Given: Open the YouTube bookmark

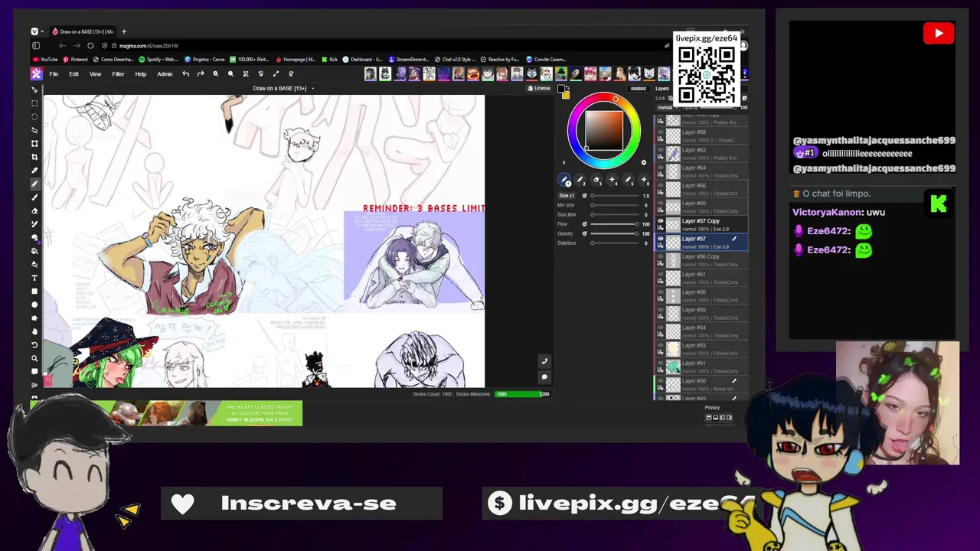Looking at the screenshot, I should tap(45, 59).
